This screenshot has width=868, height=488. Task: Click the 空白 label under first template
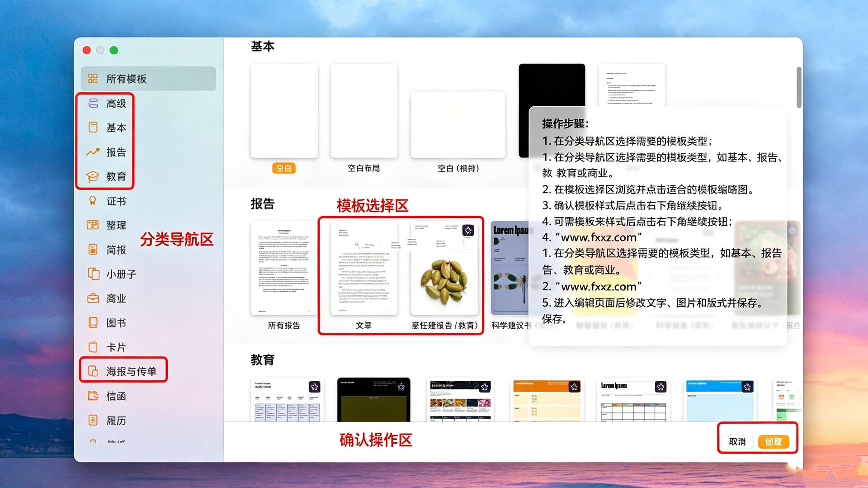(284, 168)
